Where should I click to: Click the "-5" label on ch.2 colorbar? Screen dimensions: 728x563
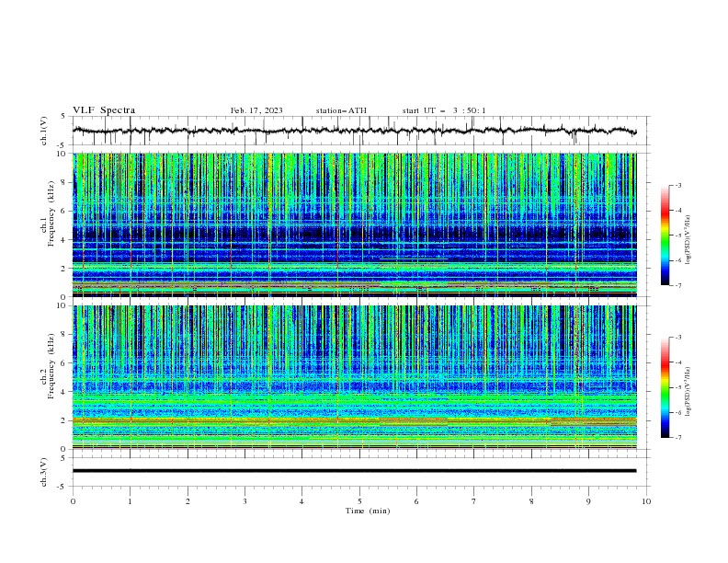coord(678,387)
